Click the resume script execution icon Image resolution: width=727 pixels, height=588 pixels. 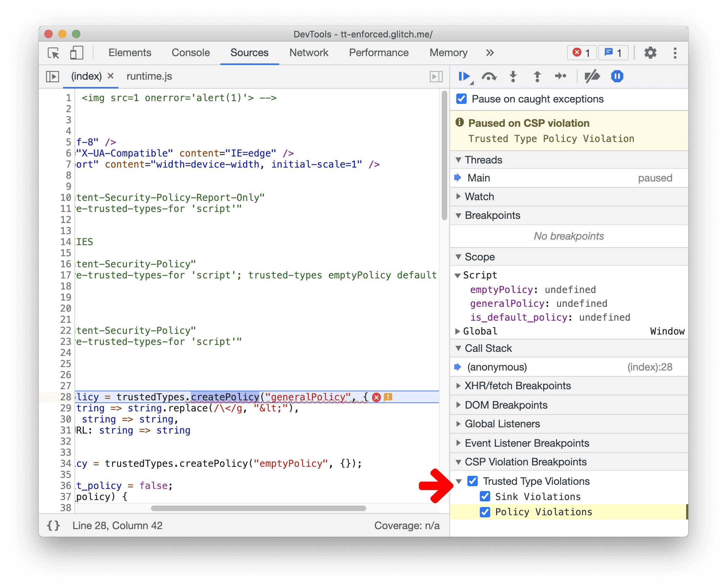point(464,76)
